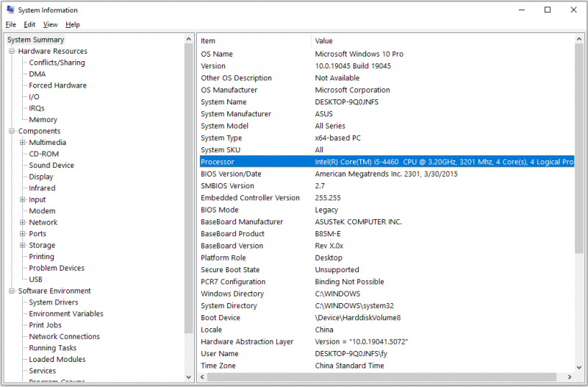The height and width of the screenshot is (387, 588).
Task: Click the Item column header
Action: [255, 40]
